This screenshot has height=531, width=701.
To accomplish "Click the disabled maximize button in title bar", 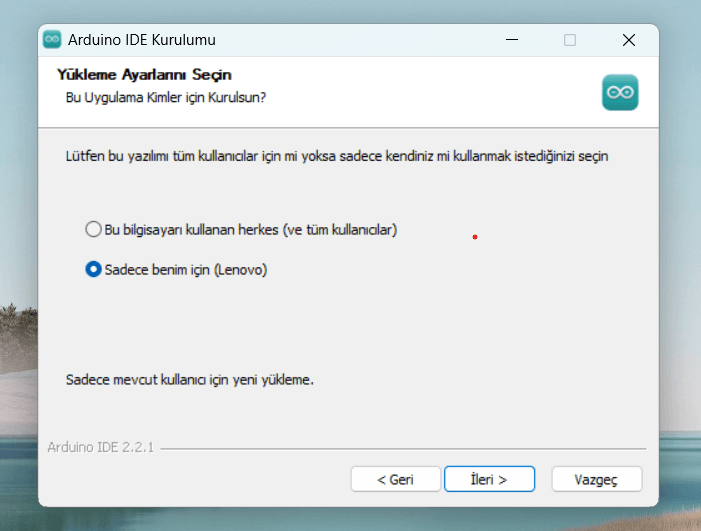I will (570, 40).
